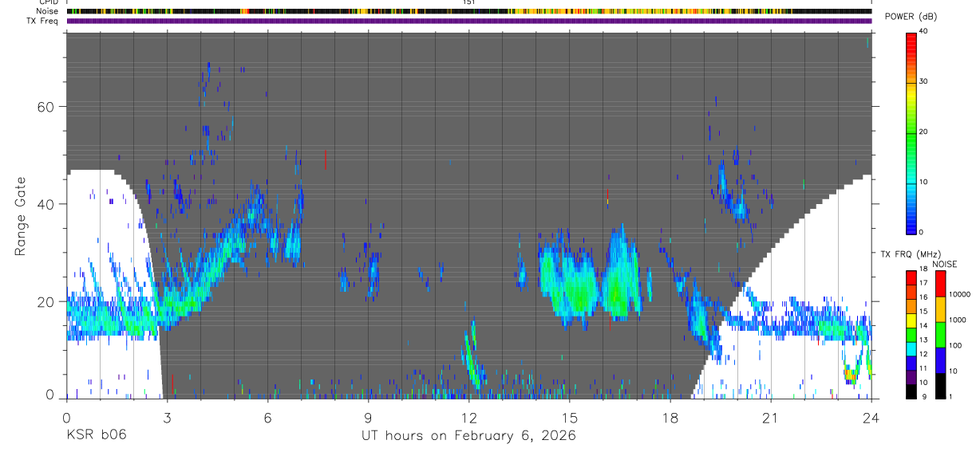Screen dimensions: 980x452
Task: Click the POWER (dB) color bar
Action: (x=911, y=132)
